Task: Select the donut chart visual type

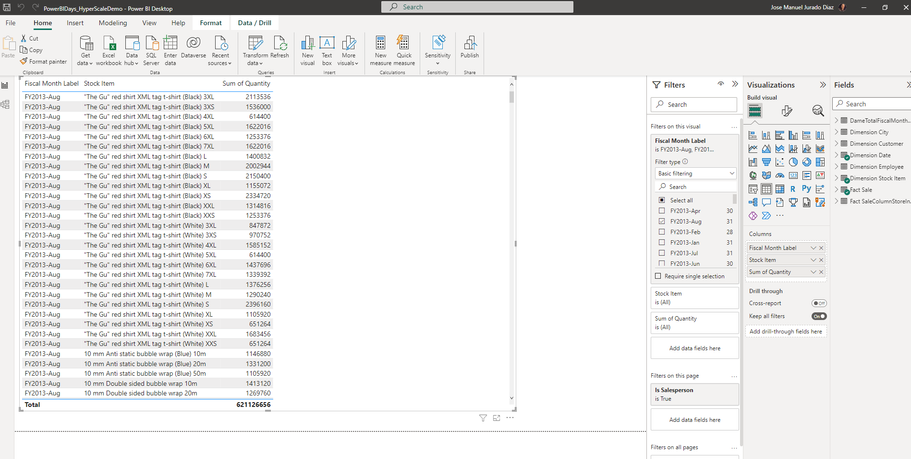Action: click(806, 162)
